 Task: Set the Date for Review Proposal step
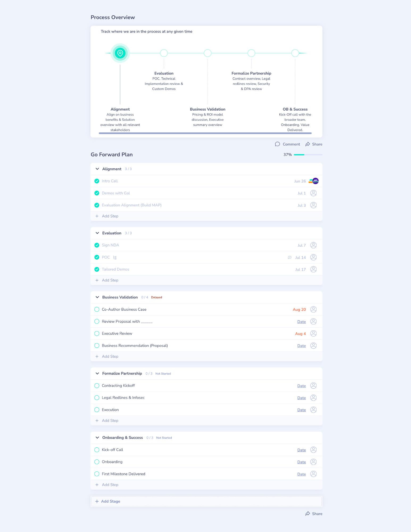(302, 322)
